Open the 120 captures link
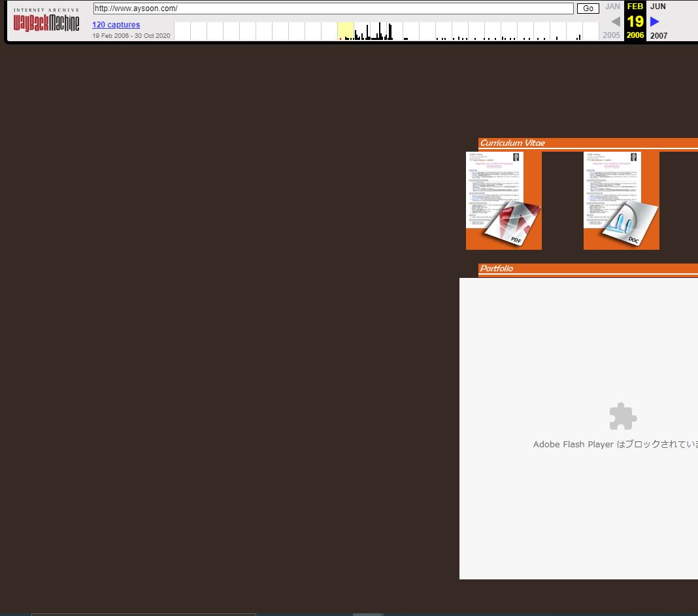This screenshot has width=698, height=616. point(116,25)
